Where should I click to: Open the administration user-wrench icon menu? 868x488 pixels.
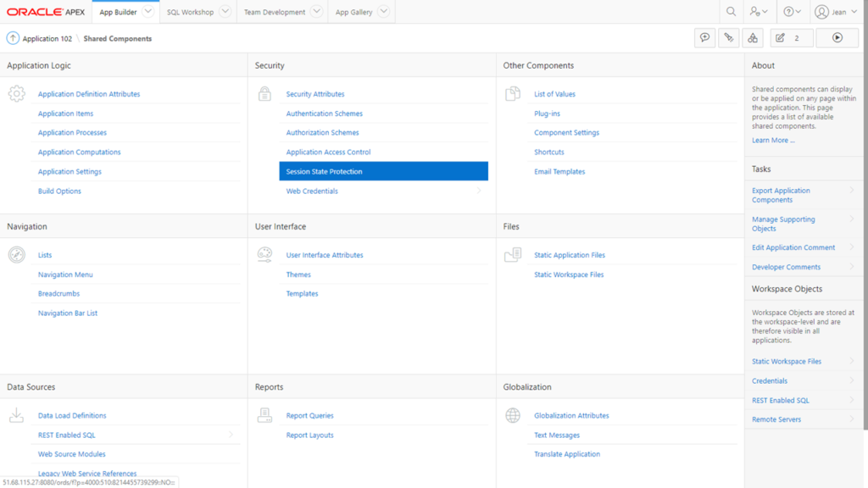coord(759,12)
